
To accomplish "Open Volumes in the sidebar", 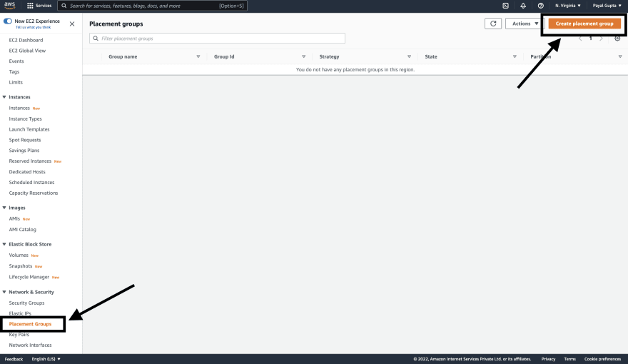I will click(x=19, y=255).
